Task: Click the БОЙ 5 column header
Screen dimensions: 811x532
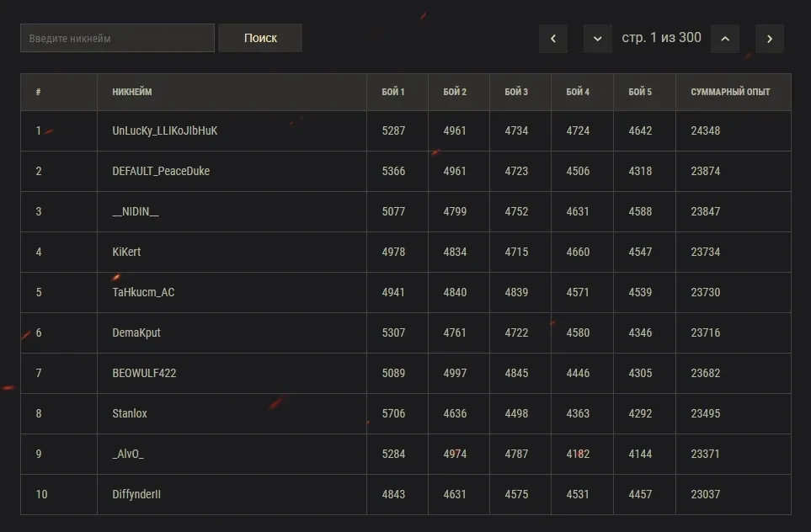Action: [x=640, y=92]
